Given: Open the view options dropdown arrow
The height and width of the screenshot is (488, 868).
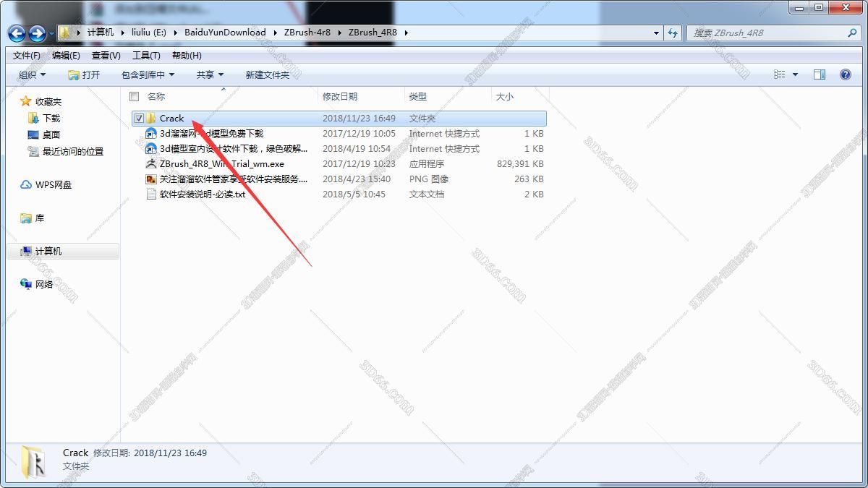Looking at the screenshot, I should [795, 74].
